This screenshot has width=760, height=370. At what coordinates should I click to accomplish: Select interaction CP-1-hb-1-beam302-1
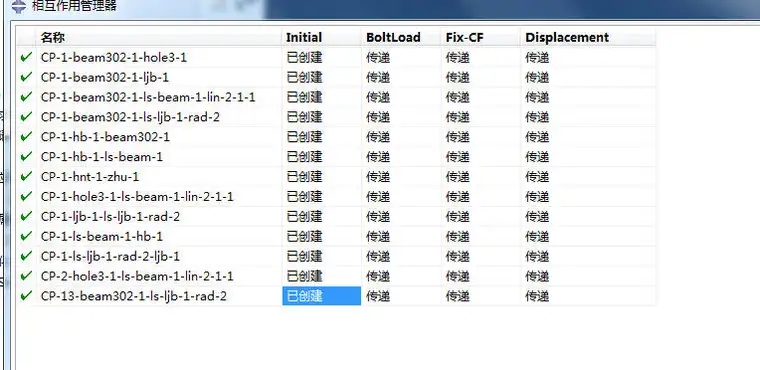pos(106,137)
